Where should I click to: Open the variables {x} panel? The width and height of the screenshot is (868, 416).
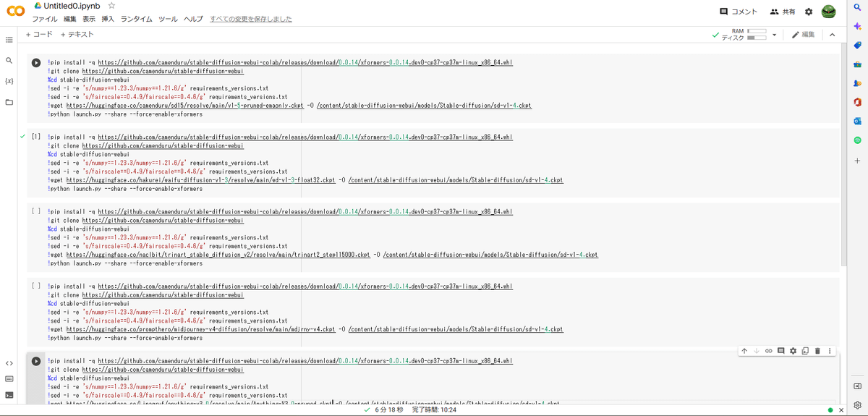pyautogui.click(x=9, y=81)
